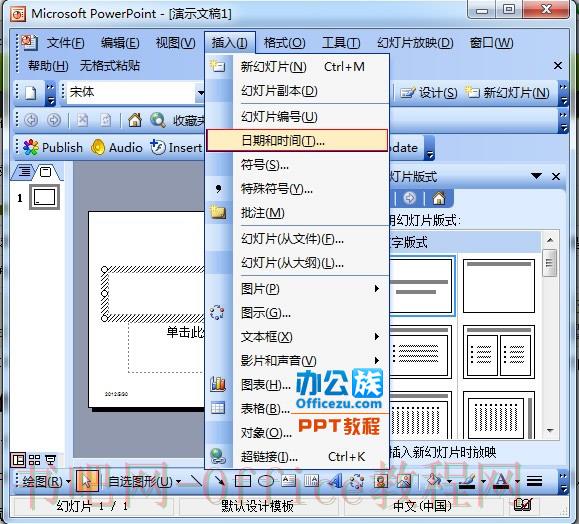579x524 pixels.
Task: Switch to slide sorter view icon
Action: 34,460
